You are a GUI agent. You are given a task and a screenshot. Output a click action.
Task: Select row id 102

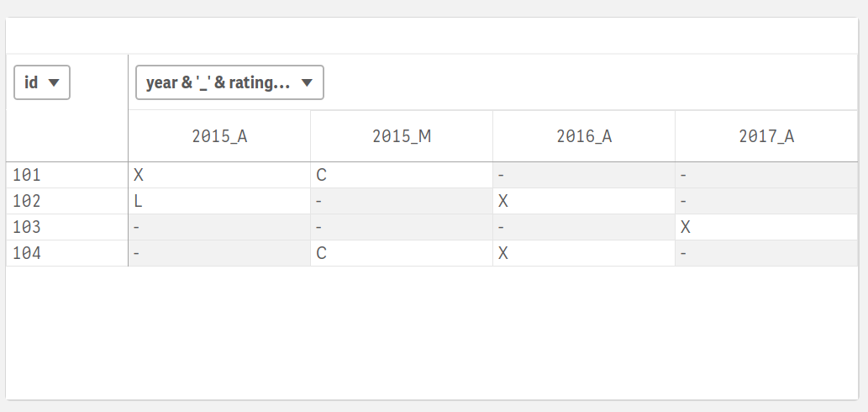point(27,202)
